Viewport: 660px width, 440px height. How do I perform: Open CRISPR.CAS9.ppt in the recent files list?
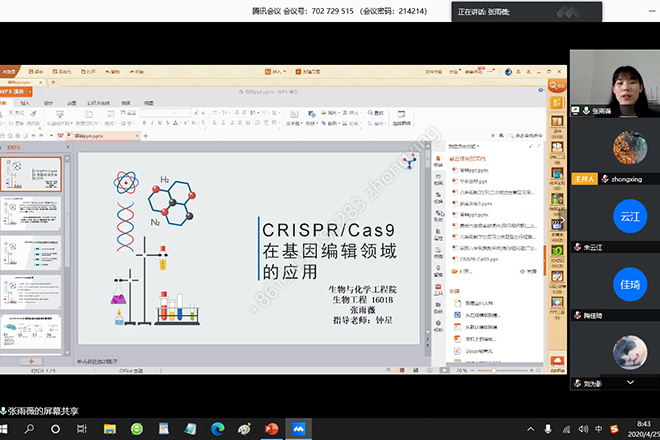point(479,257)
